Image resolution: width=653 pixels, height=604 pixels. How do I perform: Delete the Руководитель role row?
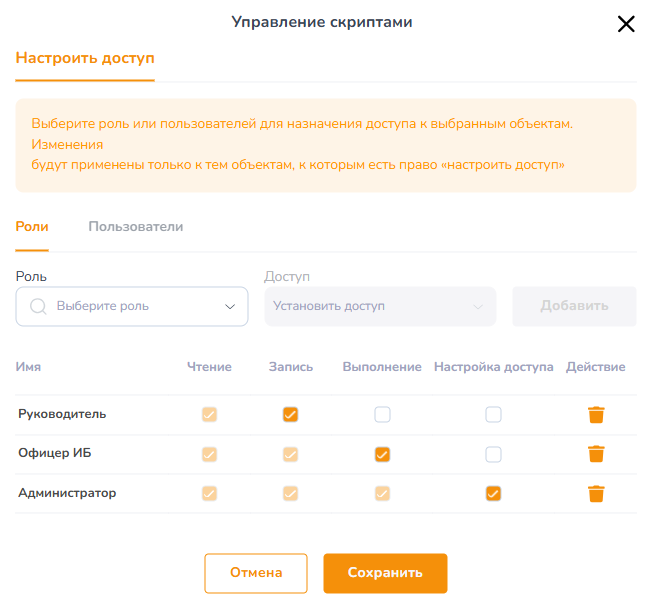[596, 414]
